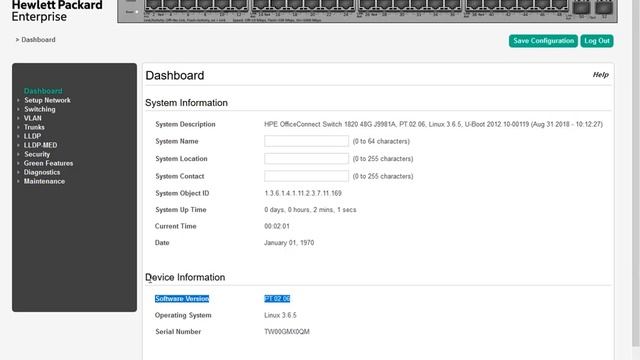Open the Green Features menu item
640x360 pixels.
click(x=49, y=163)
